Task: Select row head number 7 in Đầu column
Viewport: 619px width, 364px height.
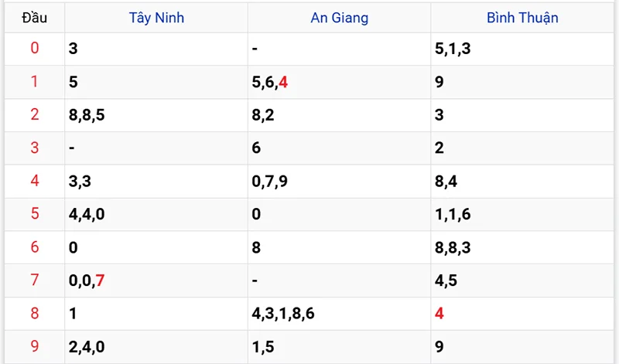Action: [x=34, y=281]
